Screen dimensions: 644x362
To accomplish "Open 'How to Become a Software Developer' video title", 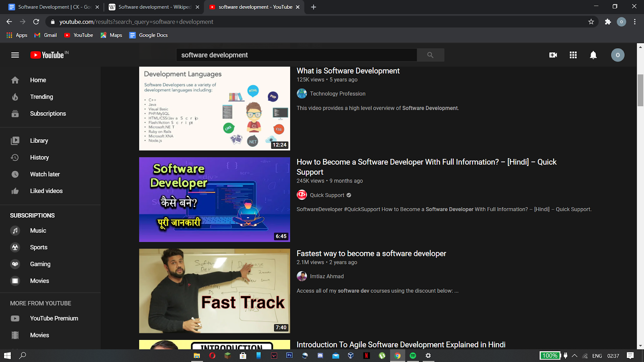I will (x=427, y=167).
